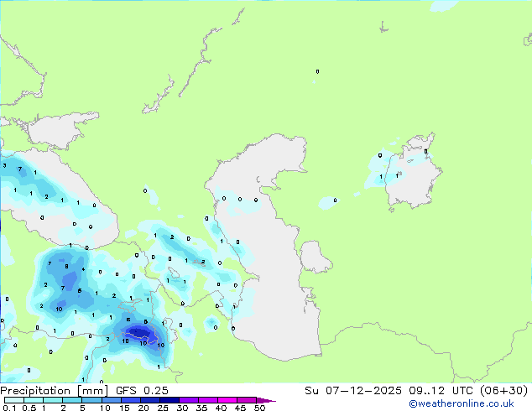Click the legend label '40'

click(x=221, y=408)
